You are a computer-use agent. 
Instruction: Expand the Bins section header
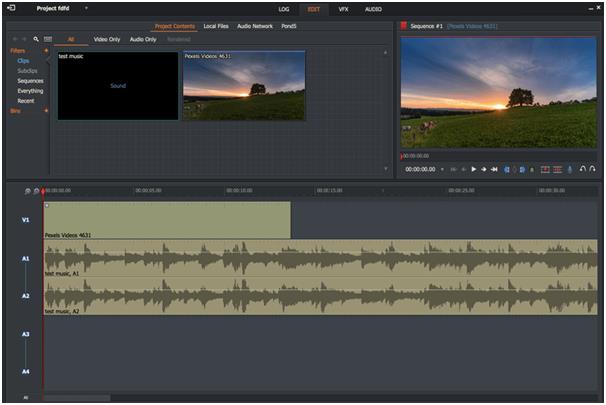coord(15,111)
